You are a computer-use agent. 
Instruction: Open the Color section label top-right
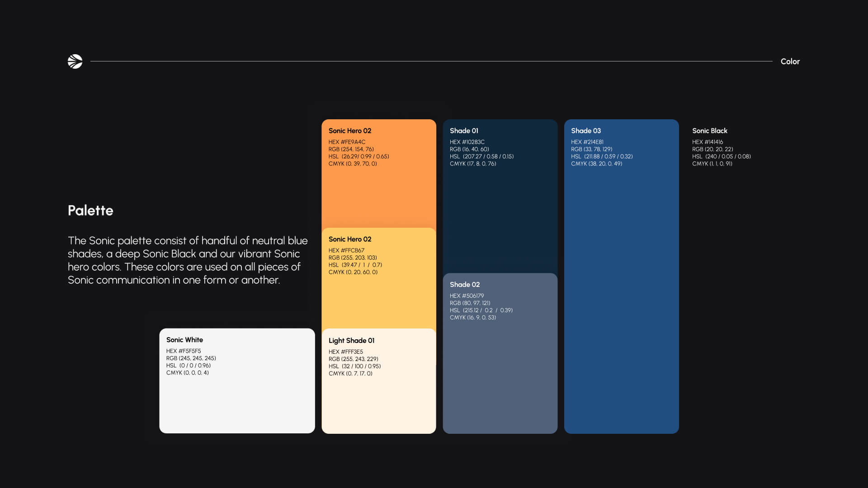point(790,61)
